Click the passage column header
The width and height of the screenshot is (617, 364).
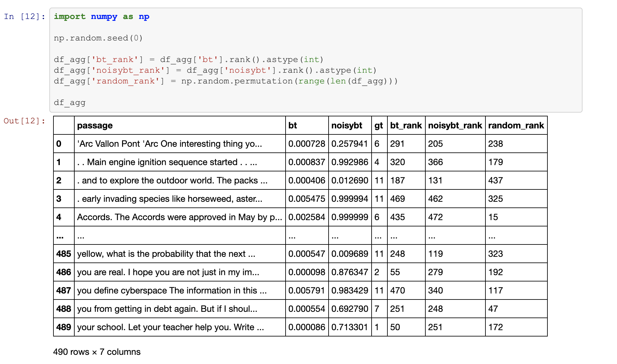[95, 126]
